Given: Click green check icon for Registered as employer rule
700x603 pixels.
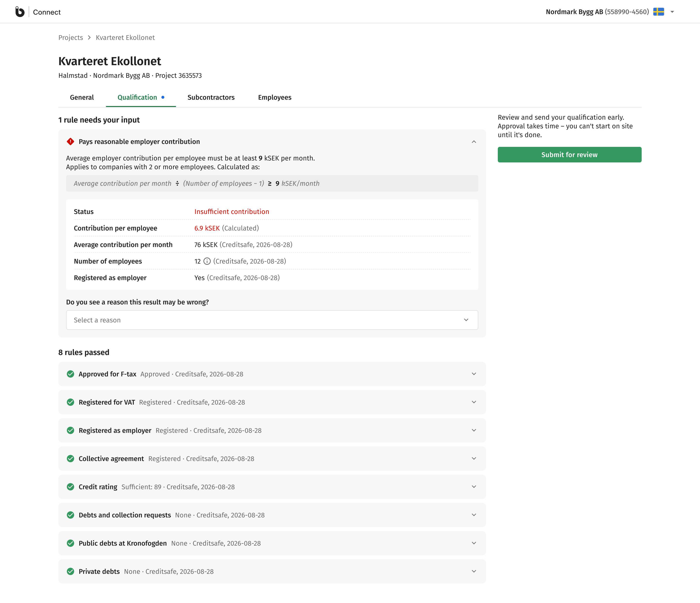Looking at the screenshot, I should (70, 430).
